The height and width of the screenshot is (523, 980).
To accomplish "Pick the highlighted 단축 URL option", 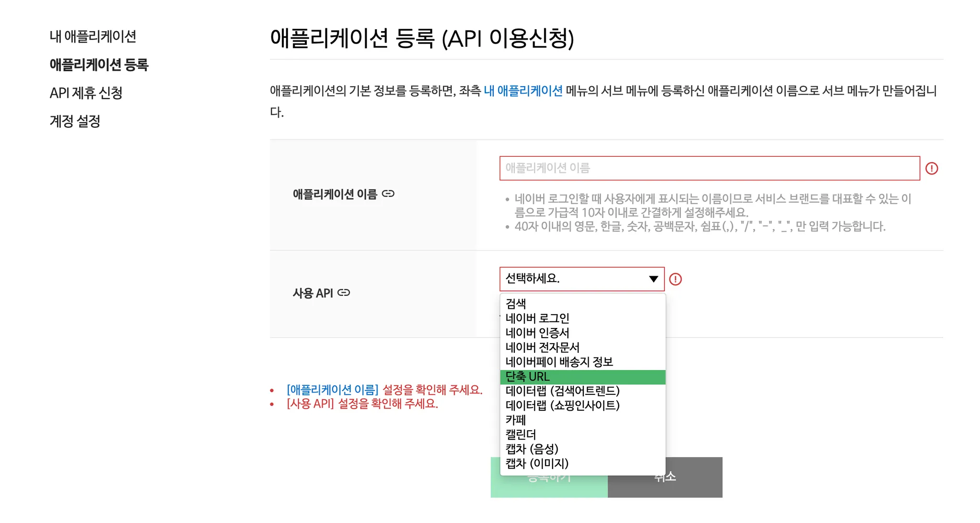I will click(527, 377).
